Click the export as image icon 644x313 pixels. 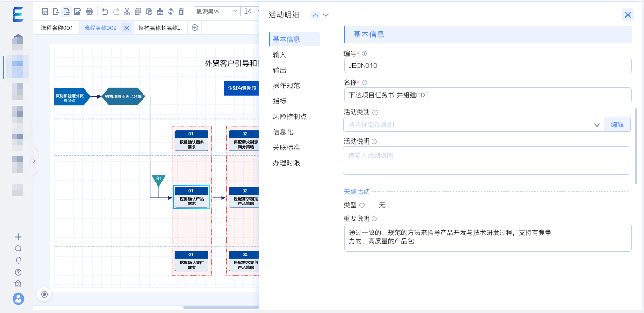point(78,11)
